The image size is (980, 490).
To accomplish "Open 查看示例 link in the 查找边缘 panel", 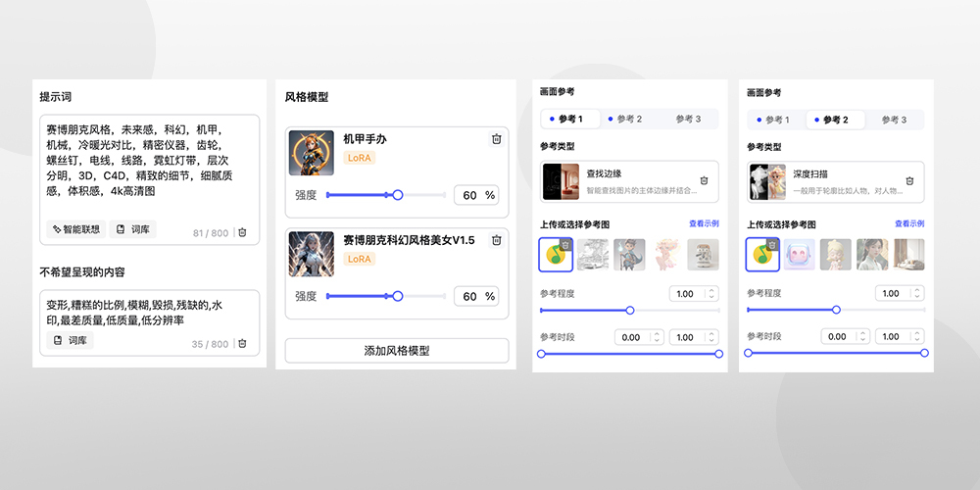I will click(x=704, y=223).
